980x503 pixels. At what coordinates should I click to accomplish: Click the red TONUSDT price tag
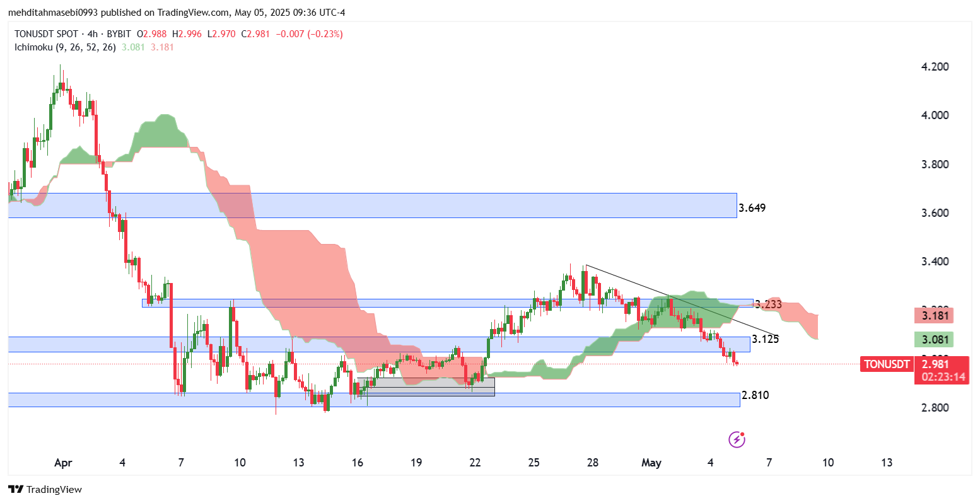click(x=886, y=364)
